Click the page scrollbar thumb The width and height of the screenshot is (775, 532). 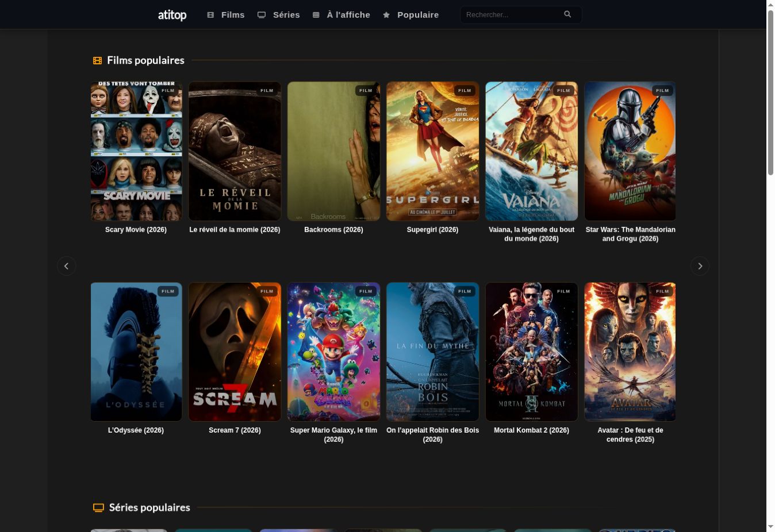[771, 92]
